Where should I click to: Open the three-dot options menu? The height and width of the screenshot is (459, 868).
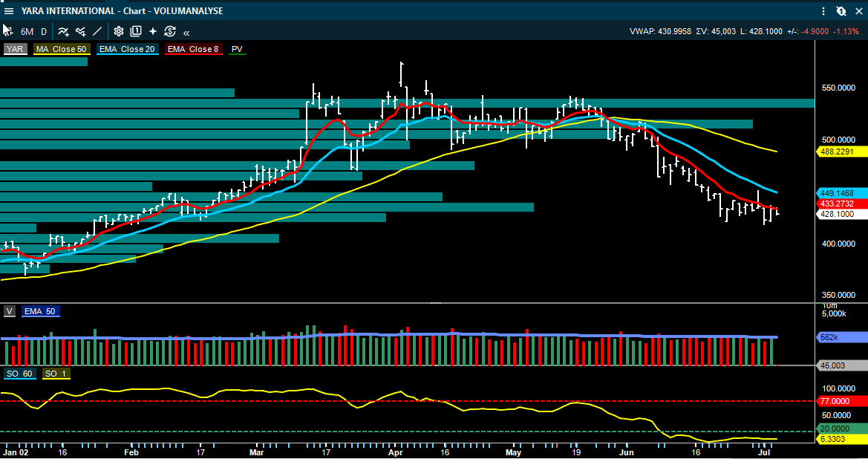[x=823, y=11]
